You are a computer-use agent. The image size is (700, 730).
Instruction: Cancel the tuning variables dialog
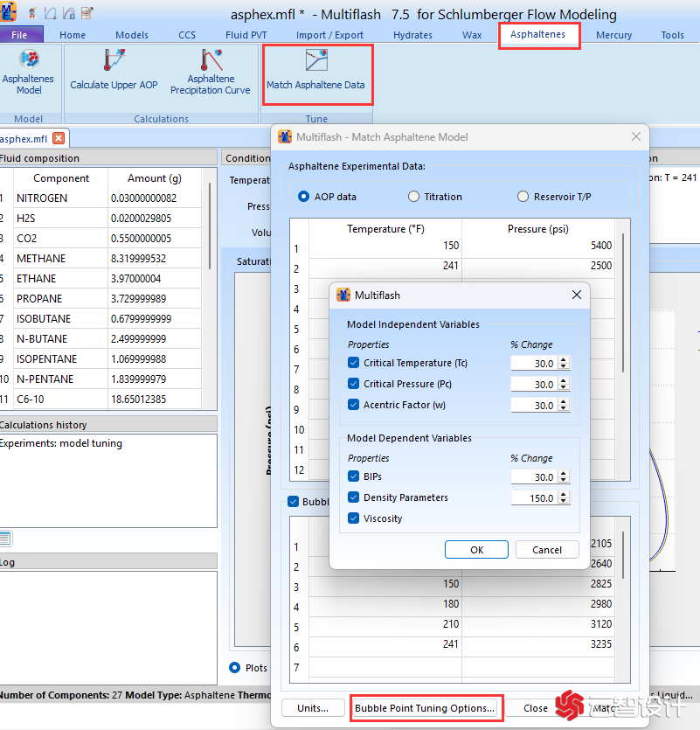point(547,549)
